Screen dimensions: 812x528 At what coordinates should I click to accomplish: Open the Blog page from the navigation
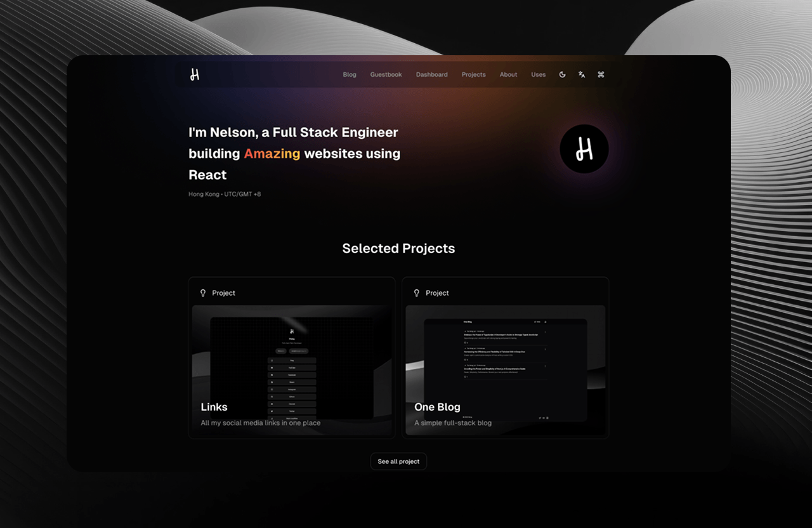click(350, 75)
